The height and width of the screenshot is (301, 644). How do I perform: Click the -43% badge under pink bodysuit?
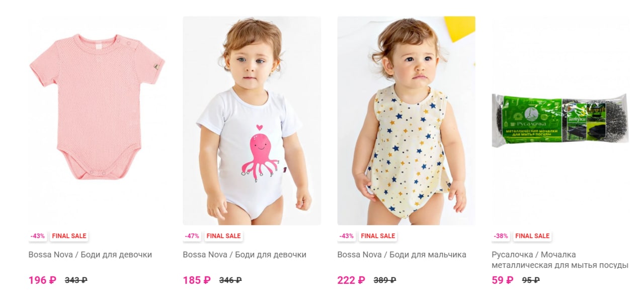[x=38, y=236]
